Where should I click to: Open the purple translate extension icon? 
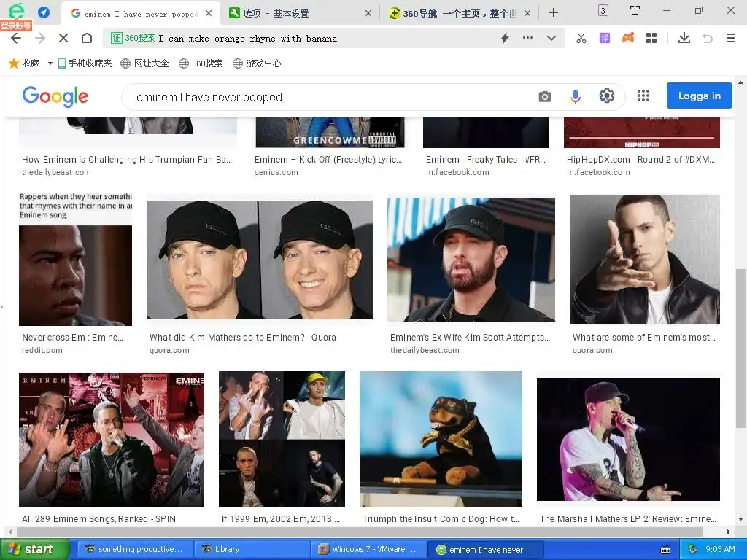(605, 38)
